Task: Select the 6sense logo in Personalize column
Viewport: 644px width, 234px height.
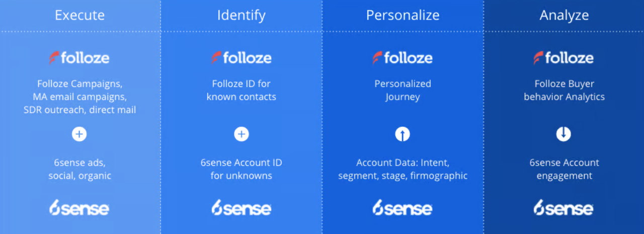Action: click(403, 207)
